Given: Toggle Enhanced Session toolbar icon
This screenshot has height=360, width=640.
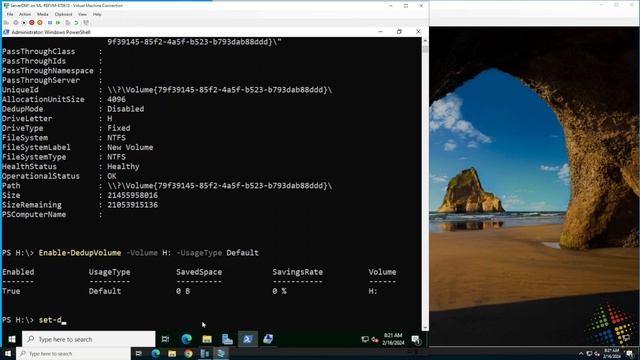Looking at the screenshot, I should point(86,23).
